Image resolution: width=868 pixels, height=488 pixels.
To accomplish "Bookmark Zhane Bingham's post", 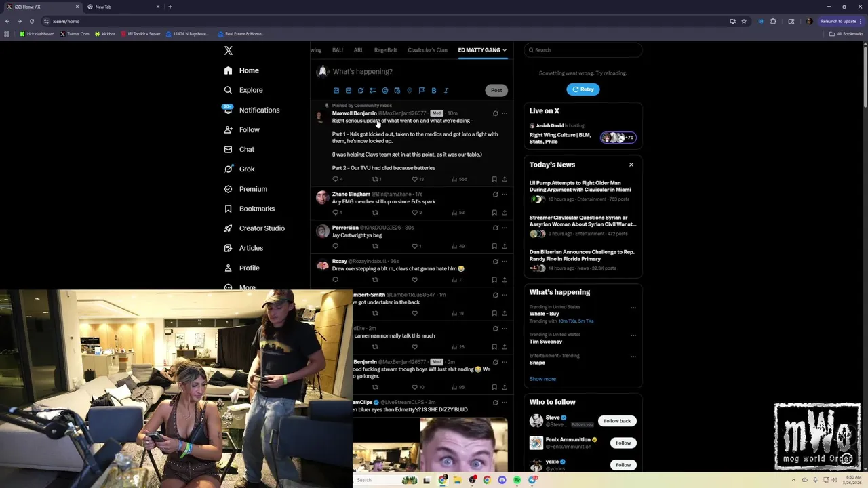I will (494, 213).
